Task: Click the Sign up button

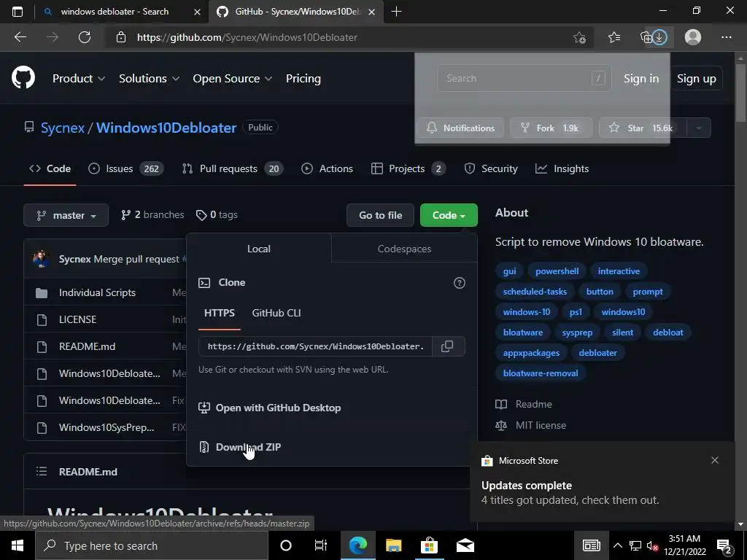Action: pyautogui.click(x=697, y=78)
